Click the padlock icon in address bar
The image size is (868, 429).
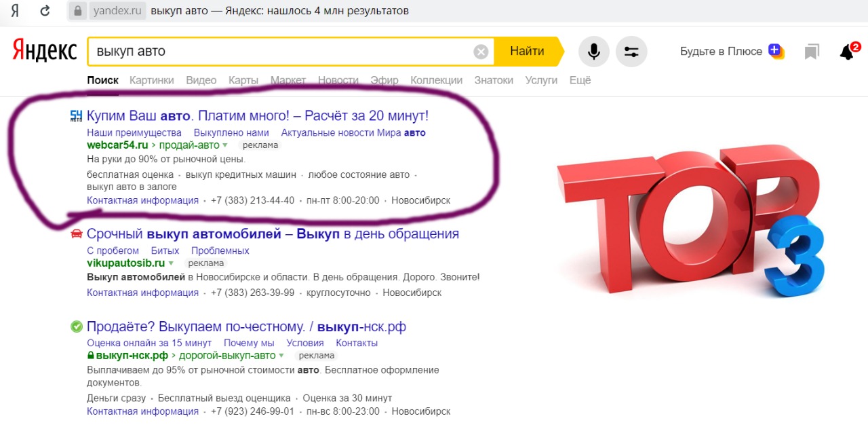pyautogui.click(x=79, y=11)
